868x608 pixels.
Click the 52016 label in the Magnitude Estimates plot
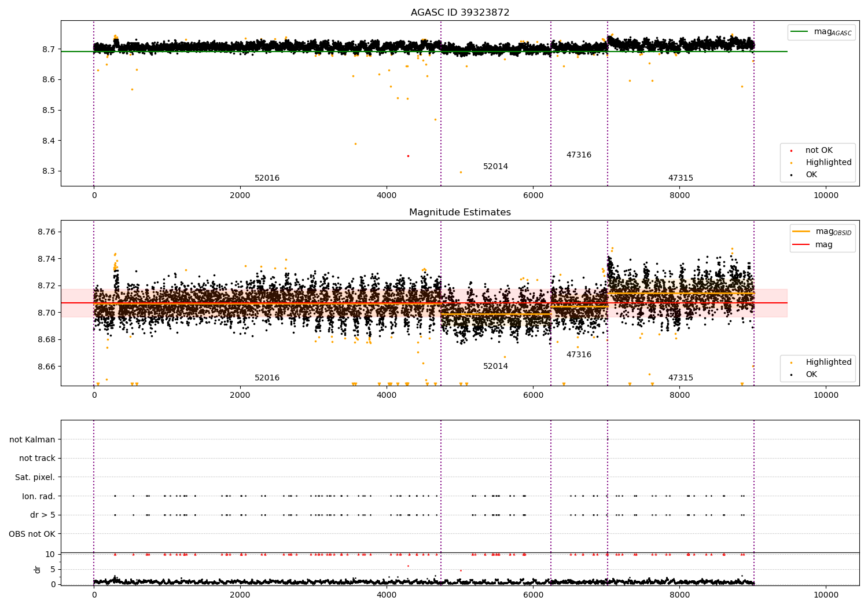coord(267,378)
